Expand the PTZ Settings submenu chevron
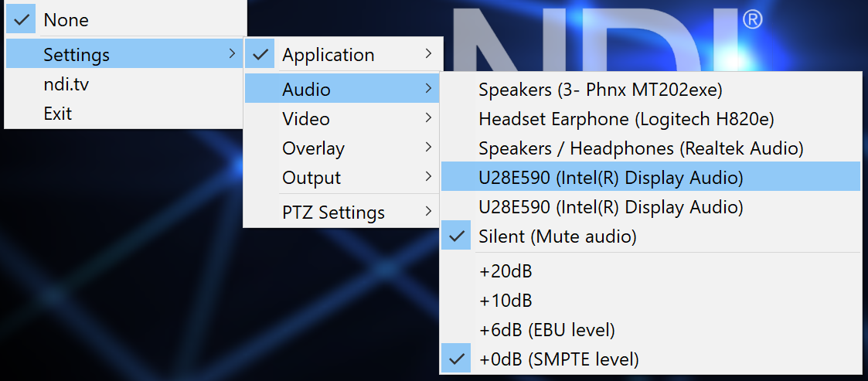 pyautogui.click(x=428, y=212)
